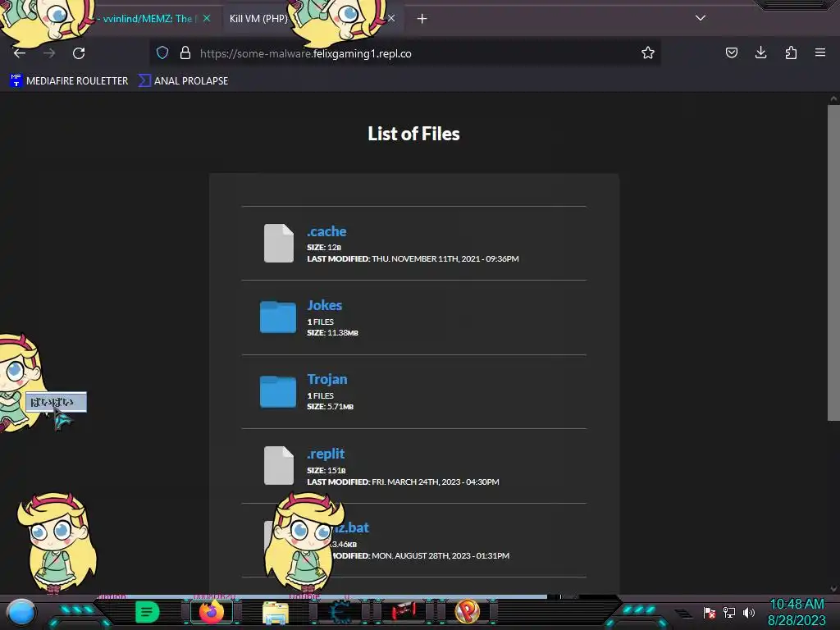
Task: Click the .replit file icon
Action: coord(279,466)
